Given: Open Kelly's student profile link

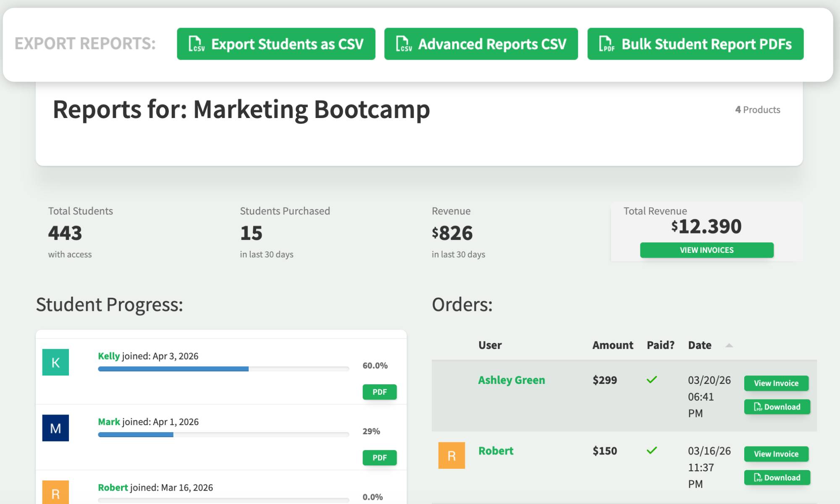Looking at the screenshot, I should pos(109,356).
